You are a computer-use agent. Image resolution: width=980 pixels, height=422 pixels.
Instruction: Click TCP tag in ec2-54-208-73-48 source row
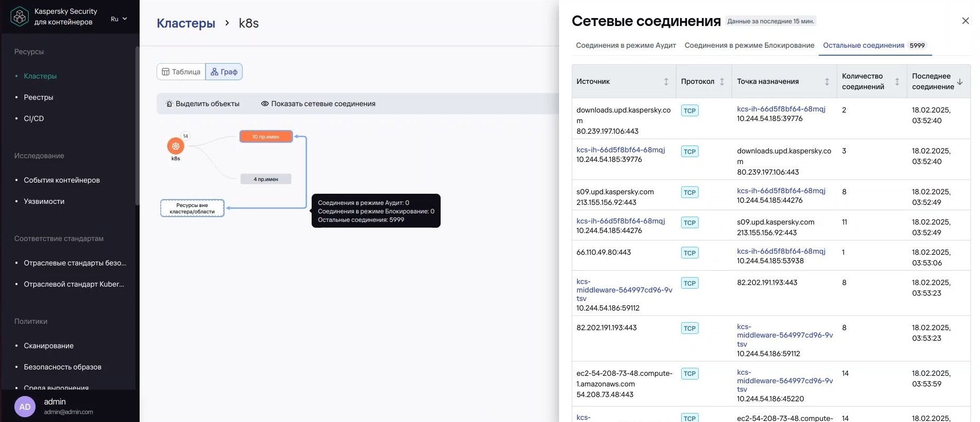point(690,374)
